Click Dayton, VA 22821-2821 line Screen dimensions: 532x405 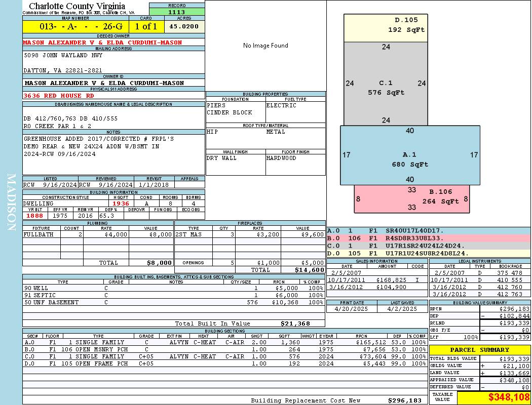coord(63,70)
